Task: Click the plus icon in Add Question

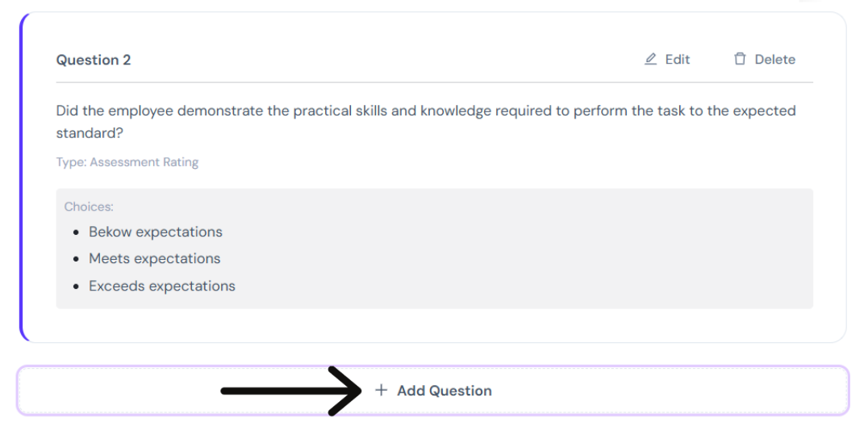Action: (381, 390)
